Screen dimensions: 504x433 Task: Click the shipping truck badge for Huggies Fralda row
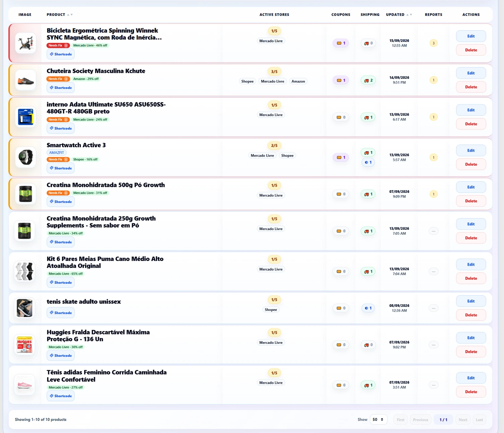(x=368, y=345)
